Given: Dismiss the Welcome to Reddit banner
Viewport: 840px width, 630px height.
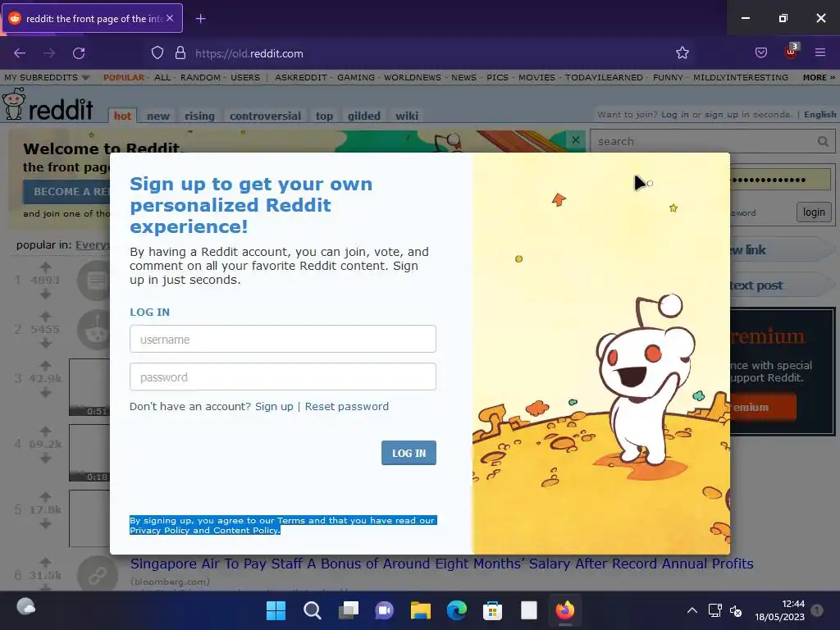Looking at the screenshot, I should point(575,139).
